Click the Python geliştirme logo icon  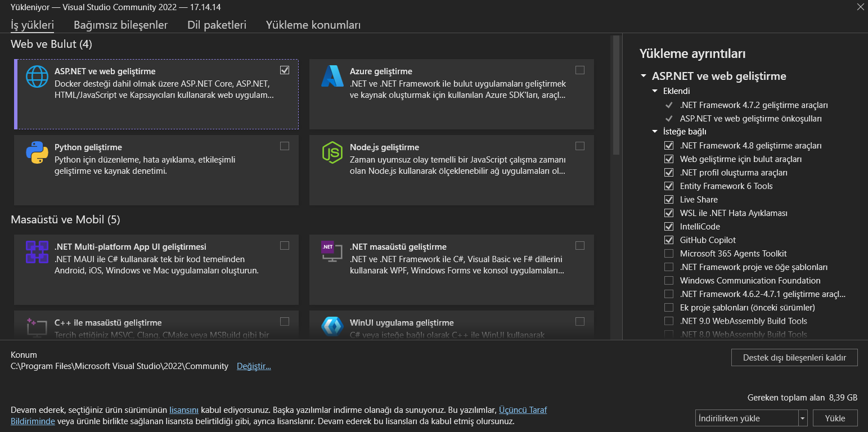coord(37,152)
